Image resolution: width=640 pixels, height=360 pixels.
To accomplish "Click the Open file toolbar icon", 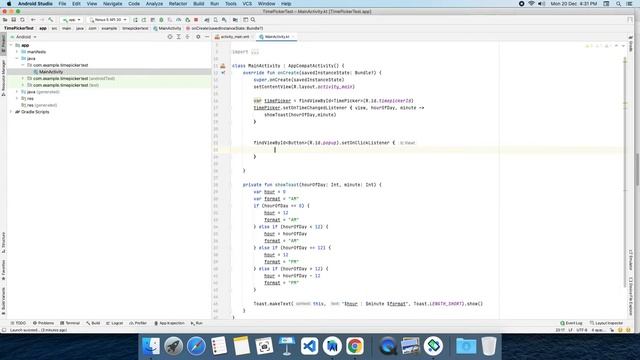I will pos(5,20).
